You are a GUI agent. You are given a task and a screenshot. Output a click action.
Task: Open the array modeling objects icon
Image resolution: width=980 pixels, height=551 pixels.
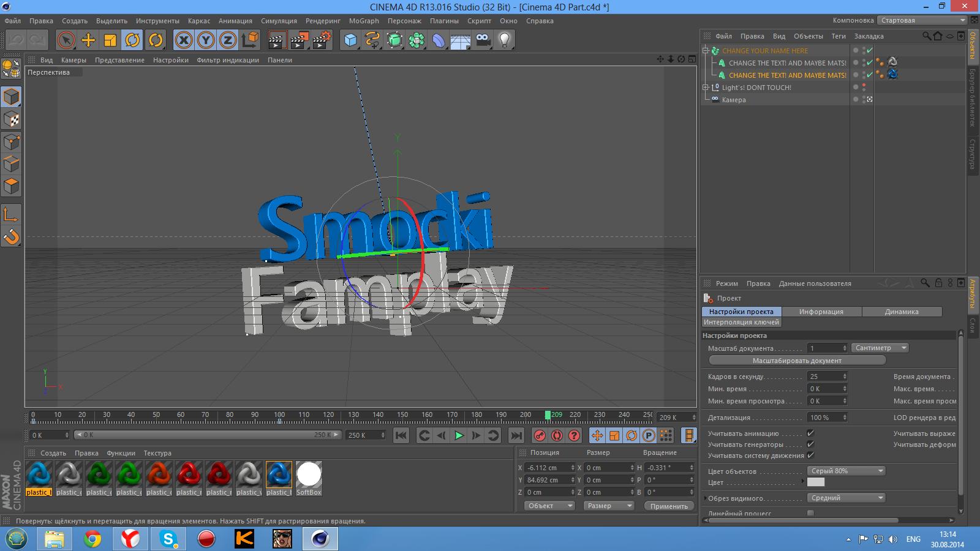click(x=417, y=40)
